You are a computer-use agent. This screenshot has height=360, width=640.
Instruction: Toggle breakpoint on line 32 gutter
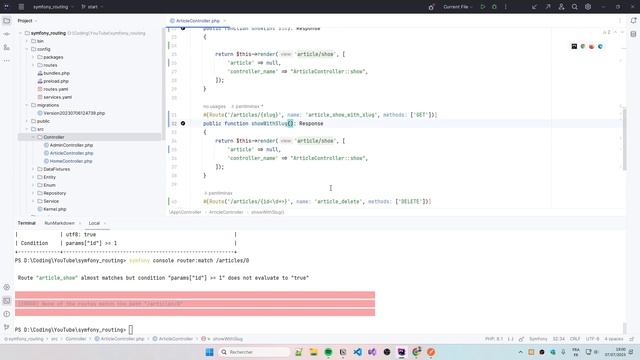[183, 123]
